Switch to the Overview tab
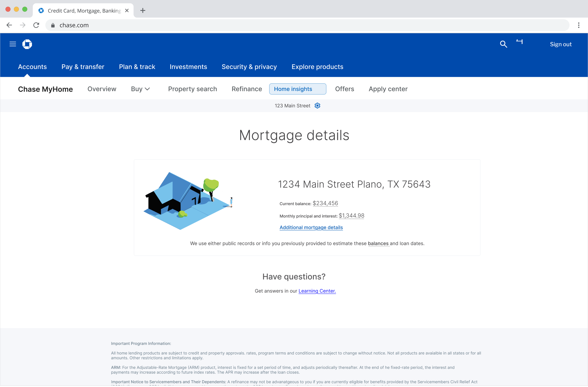The image size is (588, 387). coord(102,89)
